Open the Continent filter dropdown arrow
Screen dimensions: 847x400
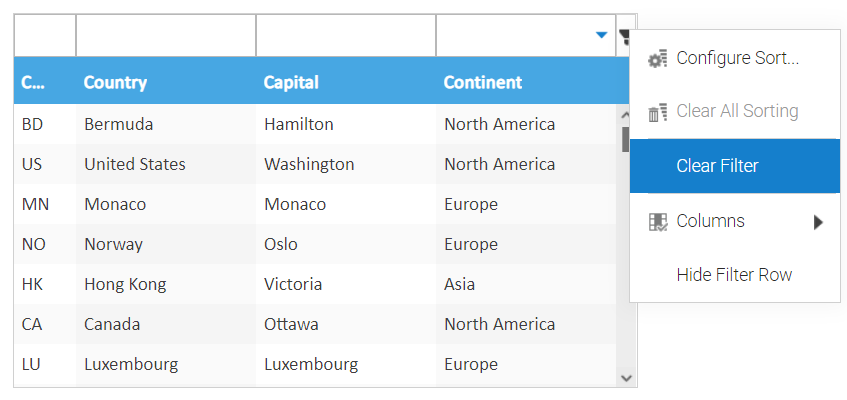coord(601,36)
